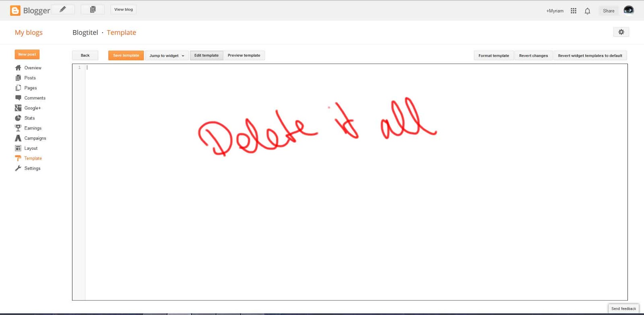
Task: Click the Blogger logo icon
Action: coord(15,10)
